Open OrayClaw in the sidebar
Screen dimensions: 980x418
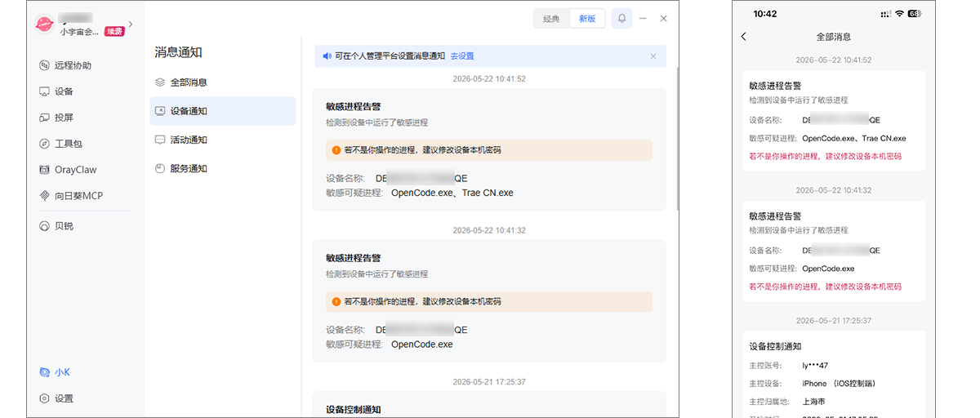click(x=68, y=170)
